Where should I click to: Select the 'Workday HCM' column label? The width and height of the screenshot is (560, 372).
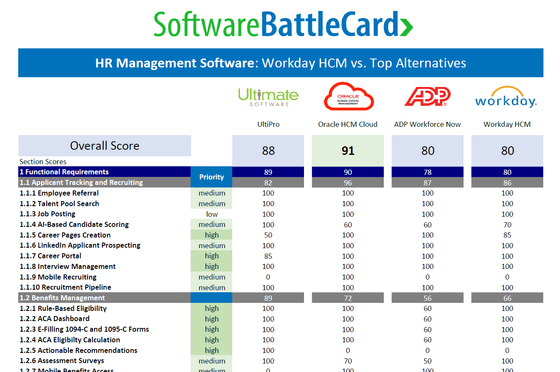(507, 124)
